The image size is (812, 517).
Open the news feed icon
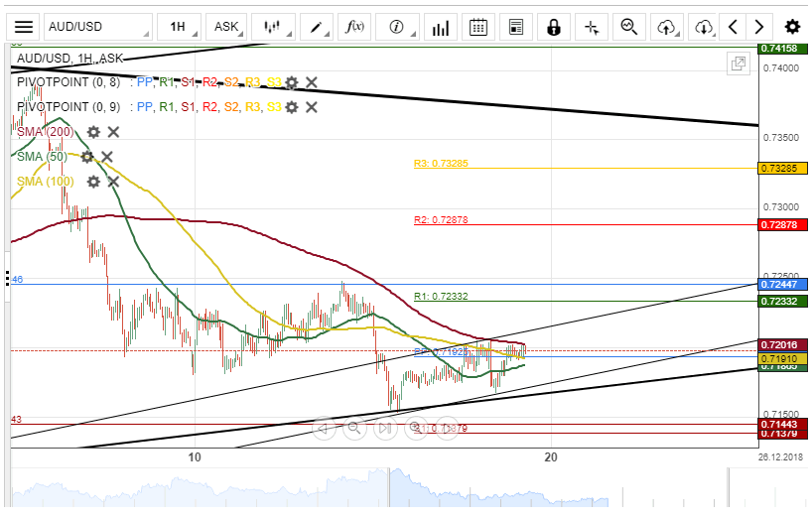(516, 27)
